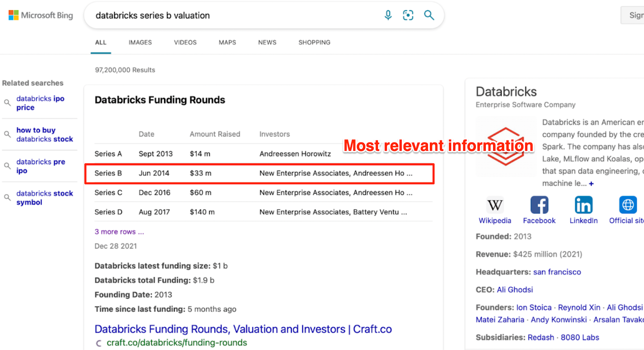Screen dimensions: 644x350
Task: Click the Andreessen Horowitz investor cell
Action: pyautogui.click(x=295, y=154)
